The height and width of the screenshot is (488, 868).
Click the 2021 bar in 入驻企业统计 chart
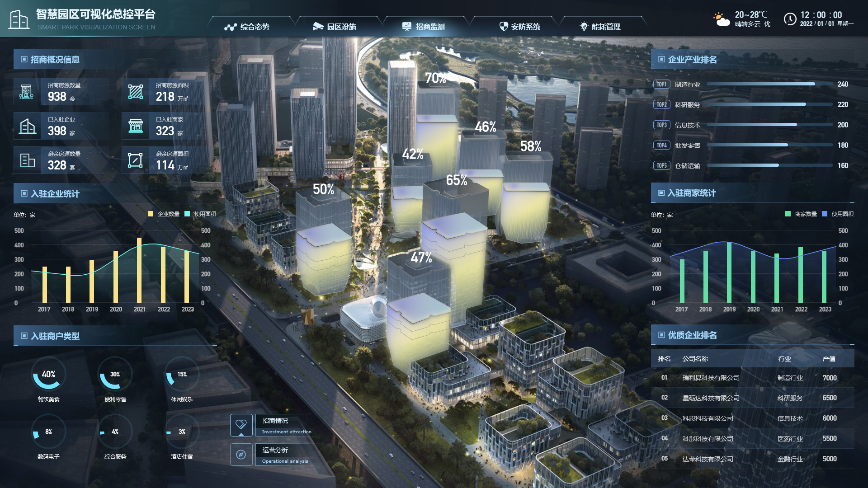pos(139,270)
